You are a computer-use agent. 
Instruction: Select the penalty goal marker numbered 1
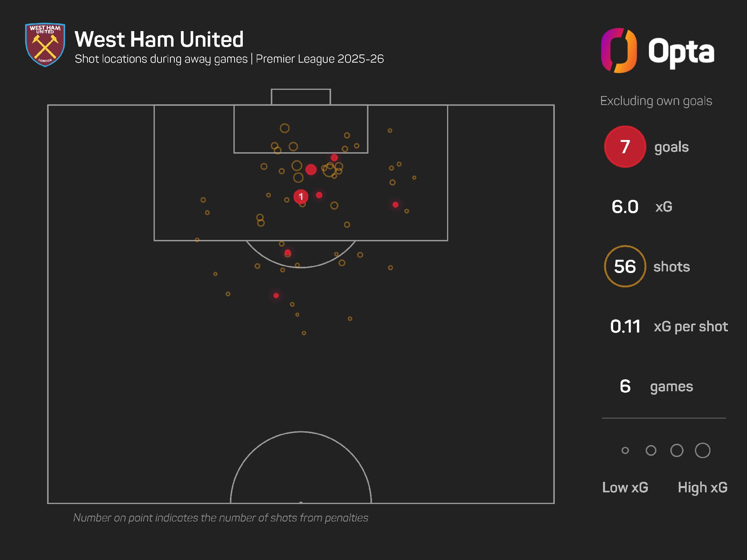coord(301,197)
